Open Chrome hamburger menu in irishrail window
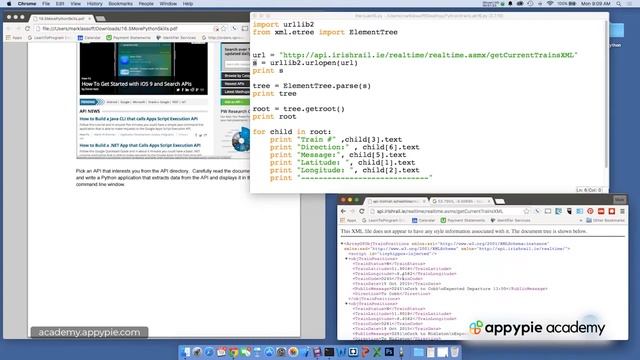 [622, 211]
